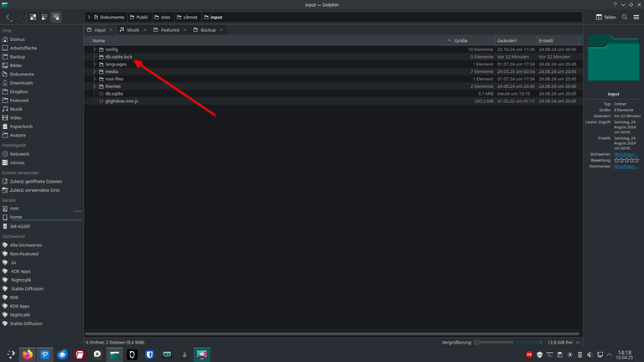This screenshot has width=644, height=362.
Task: Navigate to sites breadcrumb
Action: (x=162, y=18)
